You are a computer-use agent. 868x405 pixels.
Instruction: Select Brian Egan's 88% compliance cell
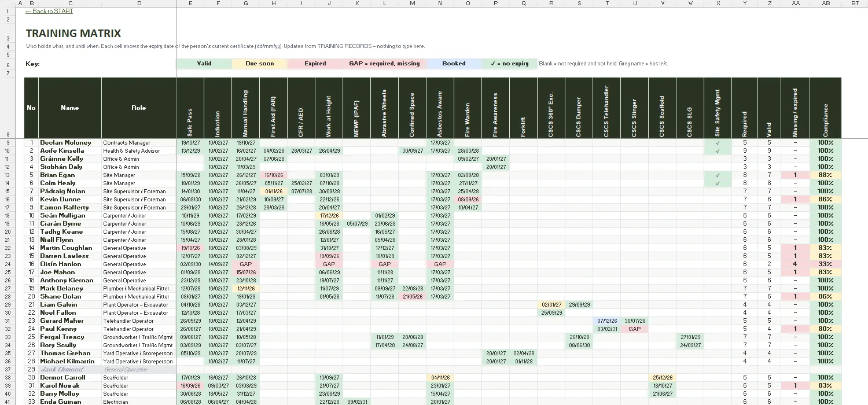tap(826, 175)
